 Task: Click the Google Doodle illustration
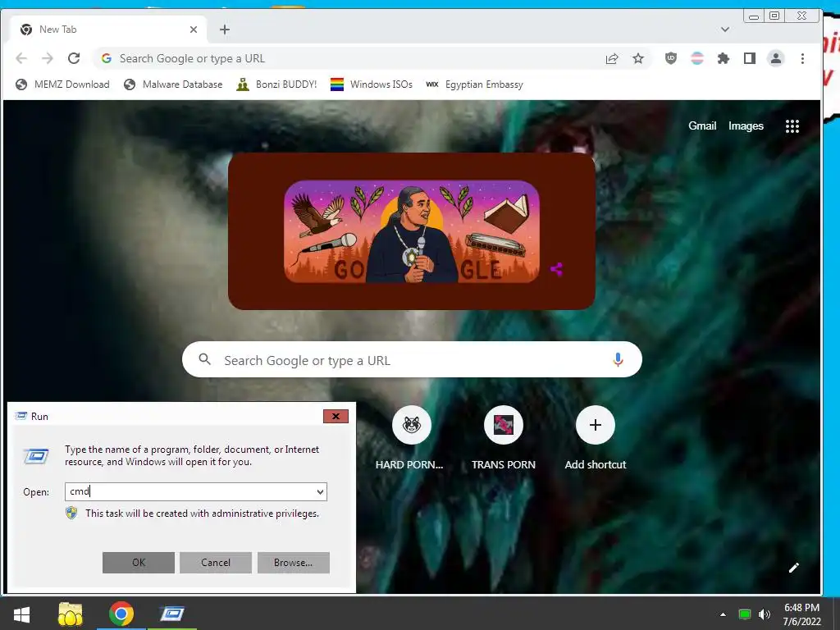tap(412, 231)
